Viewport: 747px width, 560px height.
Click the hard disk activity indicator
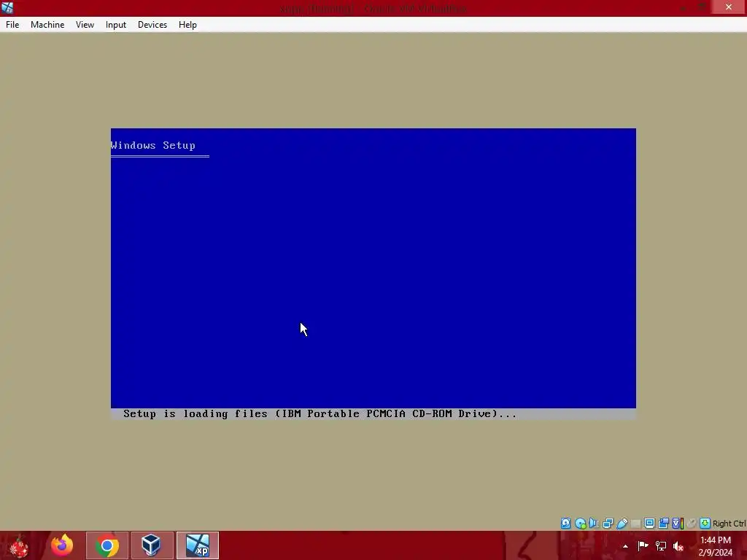tap(565, 524)
